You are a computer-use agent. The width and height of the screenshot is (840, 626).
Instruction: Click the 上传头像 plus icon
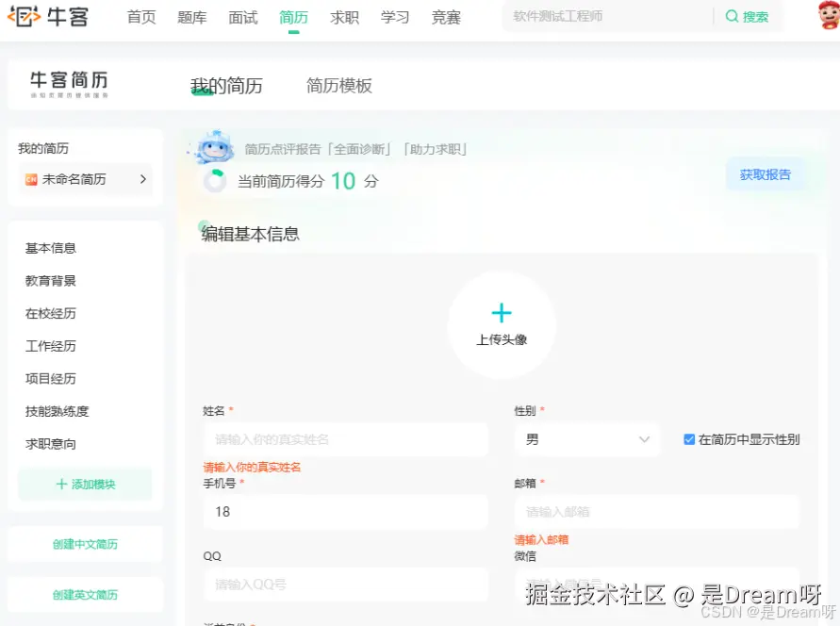(502, 312)
